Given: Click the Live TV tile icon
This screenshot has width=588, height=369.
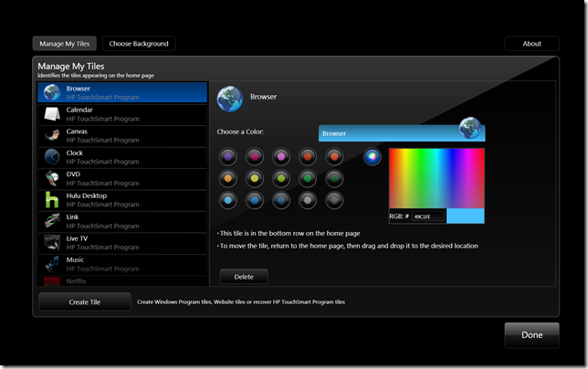Looking at the screenshot, I should click(52, 242).
